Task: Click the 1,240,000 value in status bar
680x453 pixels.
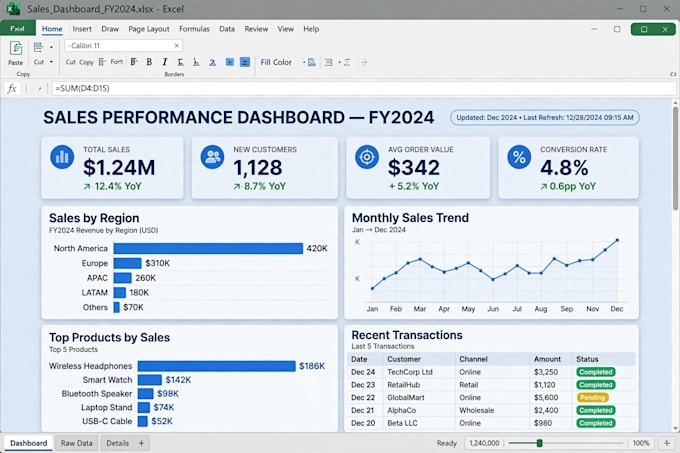Action: tap(484, 443)
